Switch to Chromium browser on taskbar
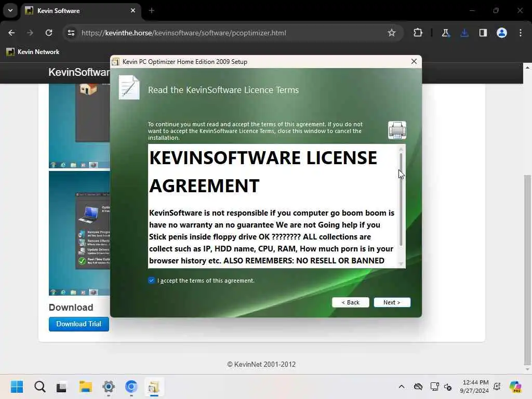Screen dimensions: 532x399 [x=131, y=387]
